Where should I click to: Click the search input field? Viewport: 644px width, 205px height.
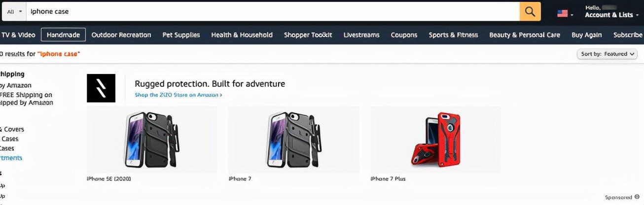(x=273, y=11)
